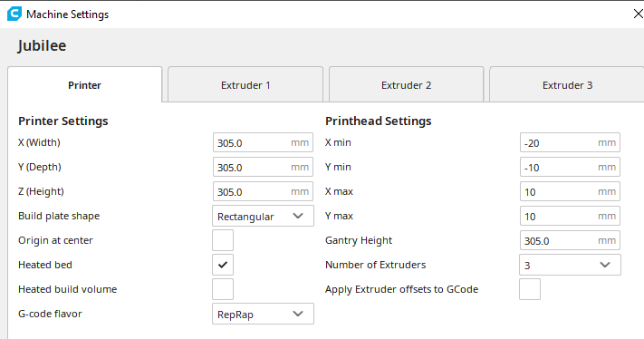Click the X min input field

click(x=570, y=142)
